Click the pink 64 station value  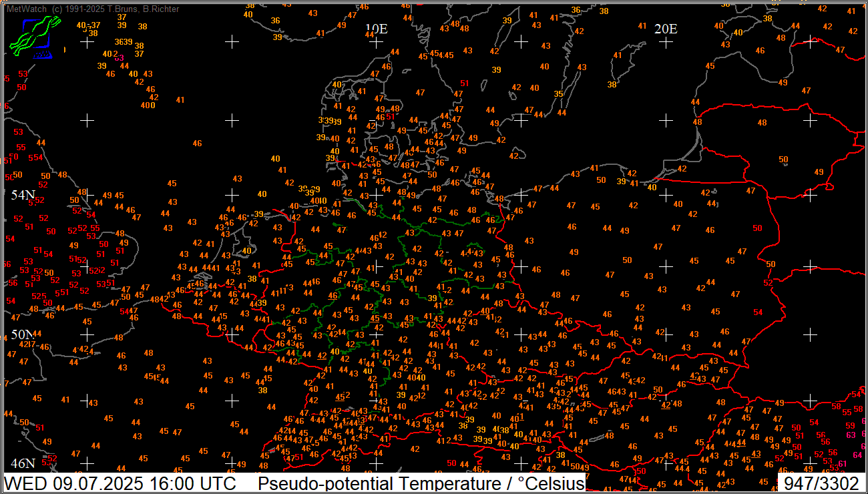click(858, 455)
